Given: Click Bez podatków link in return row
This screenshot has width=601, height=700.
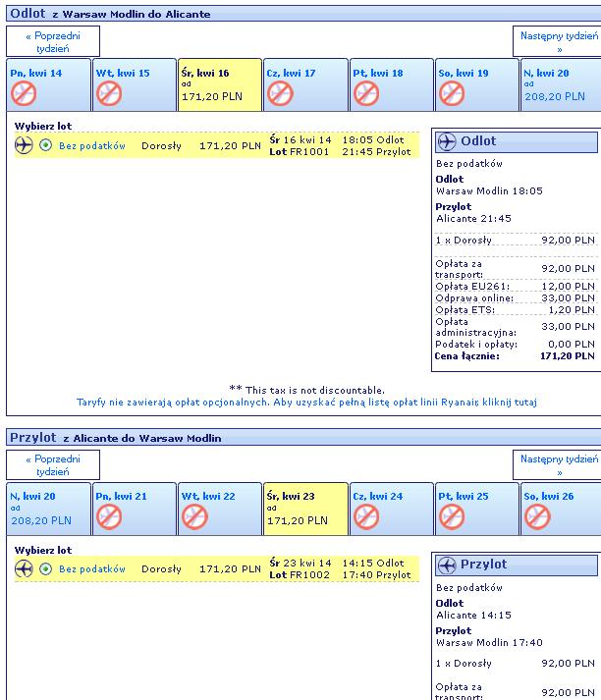Looking at the screenshot, I should pos(92,569).
